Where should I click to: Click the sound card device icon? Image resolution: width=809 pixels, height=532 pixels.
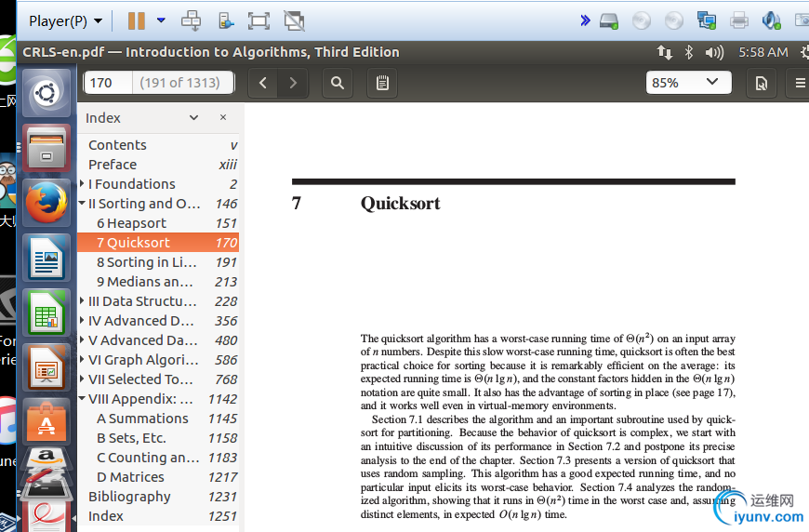pyautogui.click(x=771, y=21)
